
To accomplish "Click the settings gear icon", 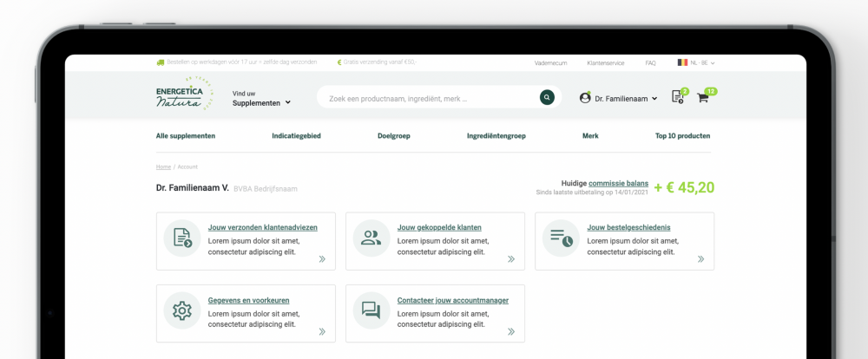I will tap(182, 311).
